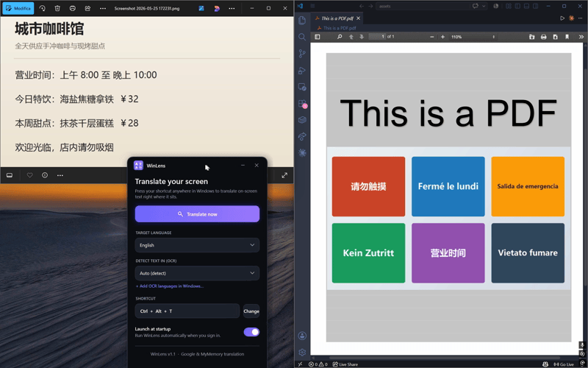Open the Accounts icon in the activity bar
Screen dimensions: 588x368
(302, 336)
